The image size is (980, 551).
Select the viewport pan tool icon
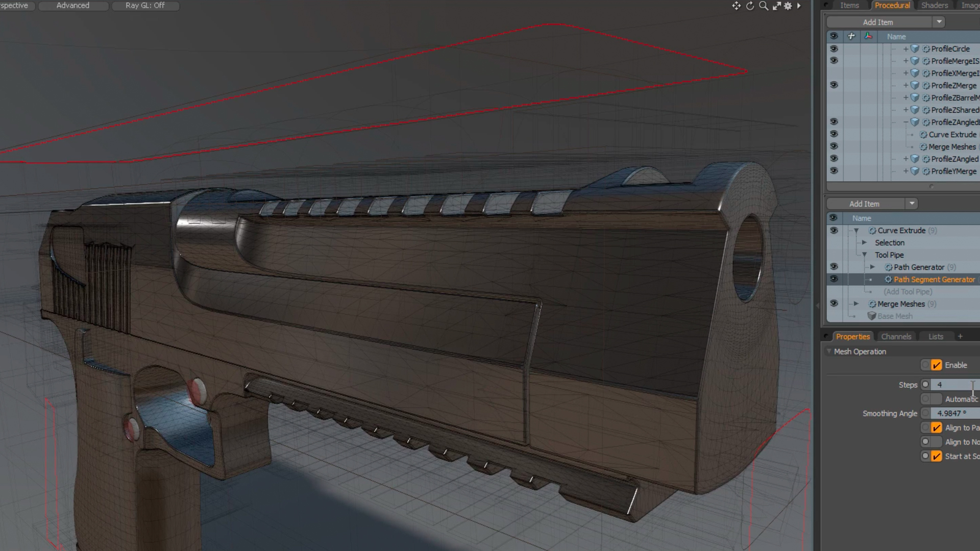pyautogui.click(x=737, y=6)
